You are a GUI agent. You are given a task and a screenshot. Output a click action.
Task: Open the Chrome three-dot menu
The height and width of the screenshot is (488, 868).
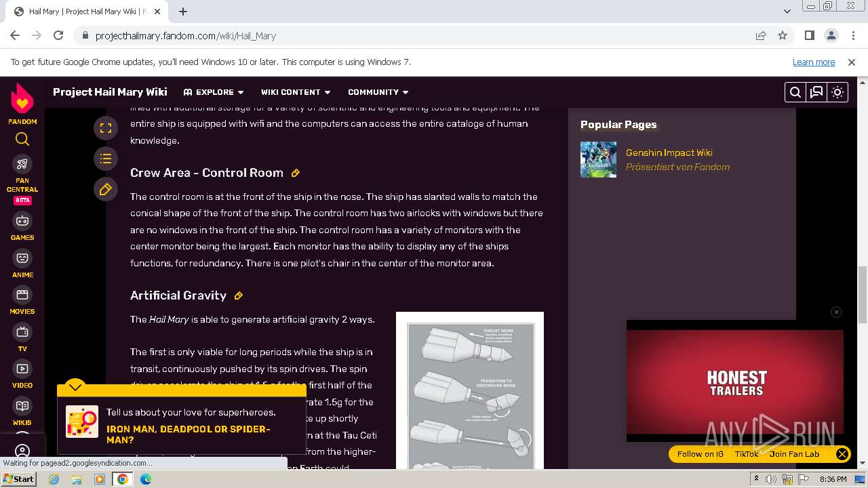point(852,35)
